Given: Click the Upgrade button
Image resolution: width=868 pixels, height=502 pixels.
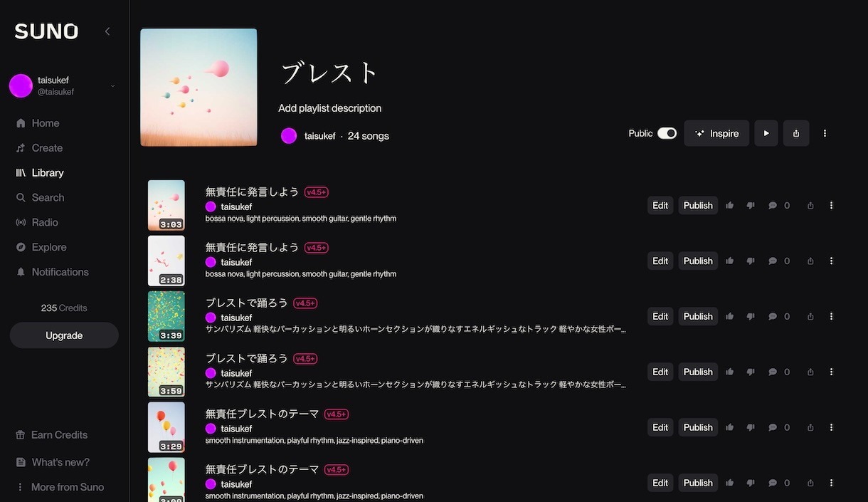Looking at the screenshot, I should tap(64, 335).
